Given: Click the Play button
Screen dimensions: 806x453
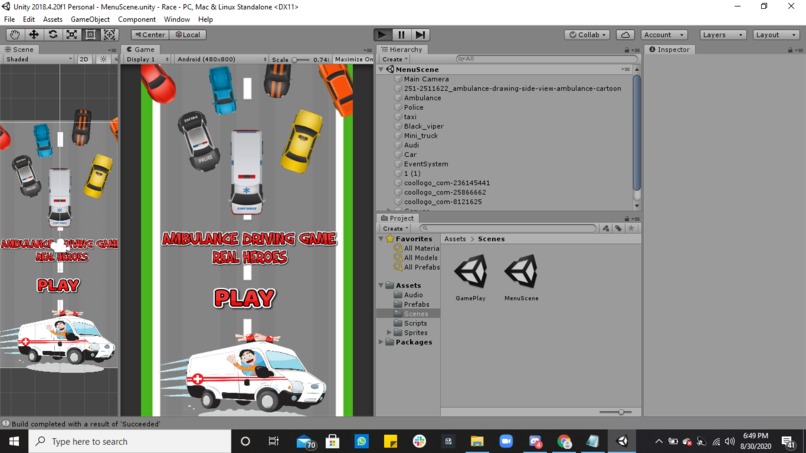Looking at the screenshot, I should pyautogui.click(x=382, y=34).
